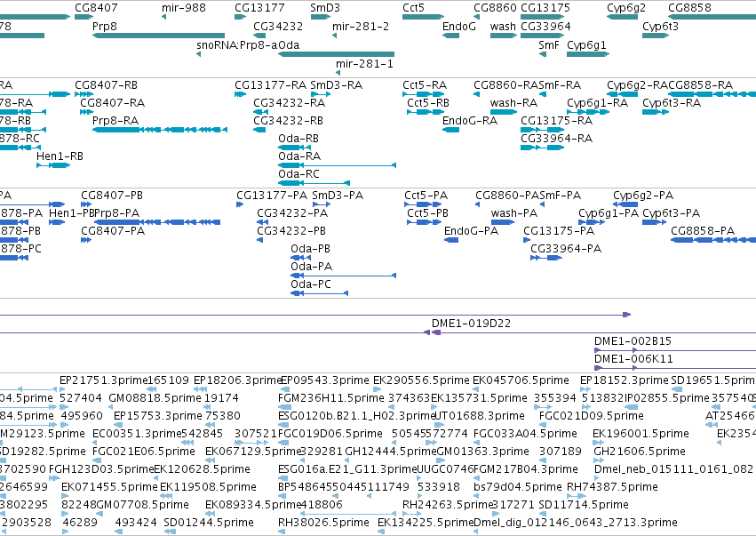756x536 pixels.
Task: Select the CG13175-RA transcript label
Action: (556, 121)
